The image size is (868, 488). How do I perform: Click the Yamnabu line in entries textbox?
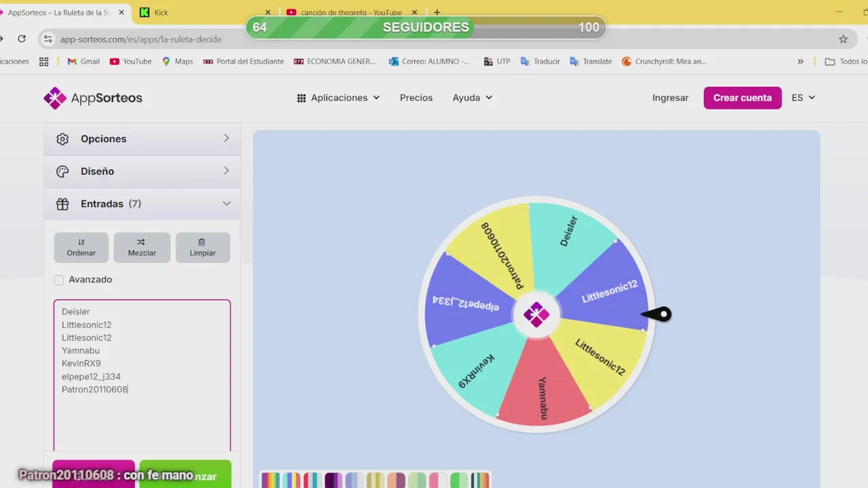point(81,350)
